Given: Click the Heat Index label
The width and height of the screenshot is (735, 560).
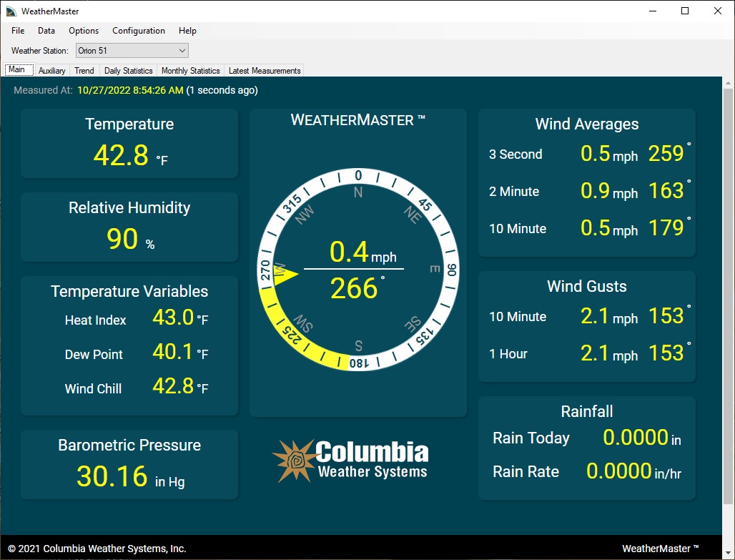Looking at the screenshot, I should pos(96,320).
